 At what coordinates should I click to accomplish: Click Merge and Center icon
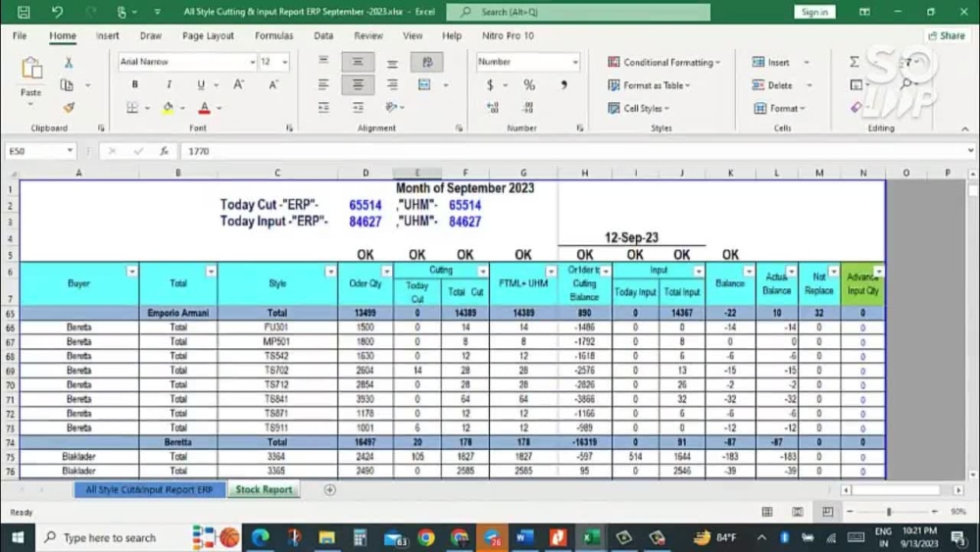pos(424,84)
